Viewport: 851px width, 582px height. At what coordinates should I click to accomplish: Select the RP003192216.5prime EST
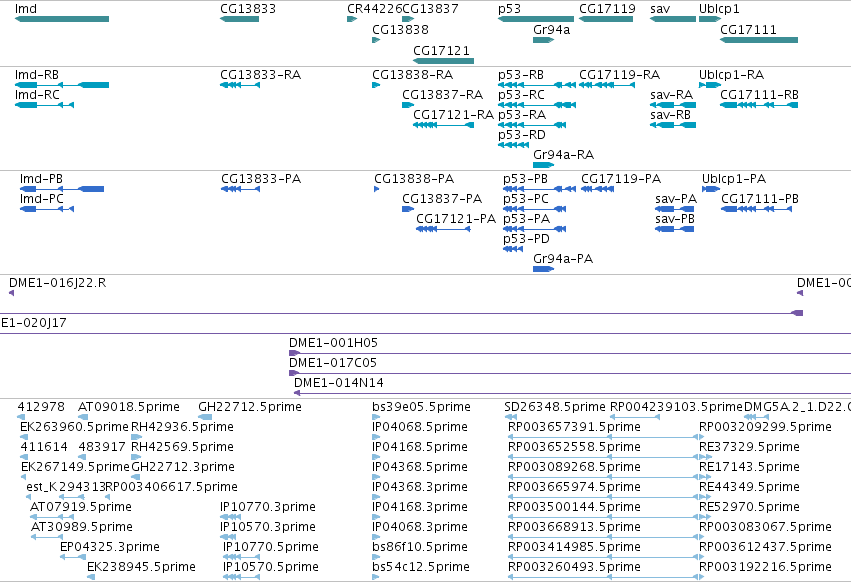701,577
